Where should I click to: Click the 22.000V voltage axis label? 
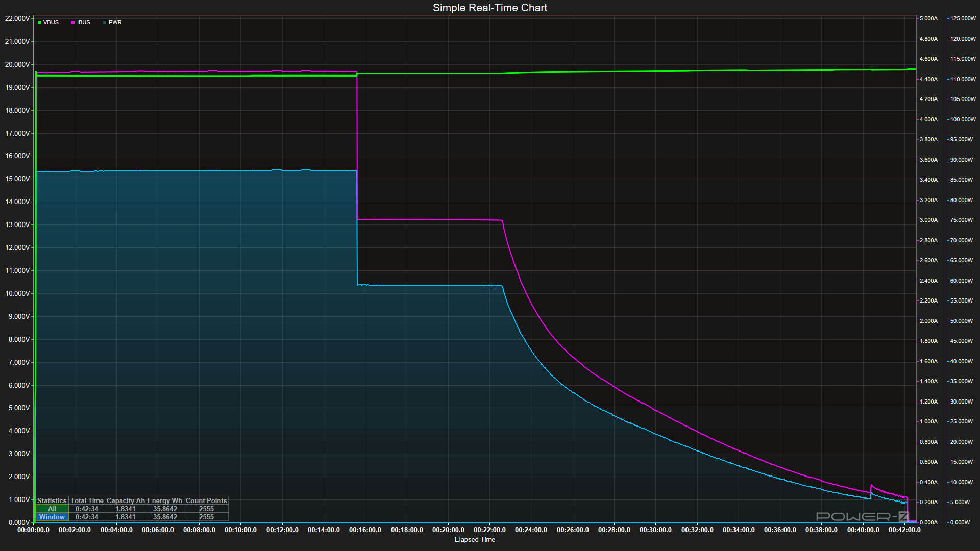[x=17, y=18]
